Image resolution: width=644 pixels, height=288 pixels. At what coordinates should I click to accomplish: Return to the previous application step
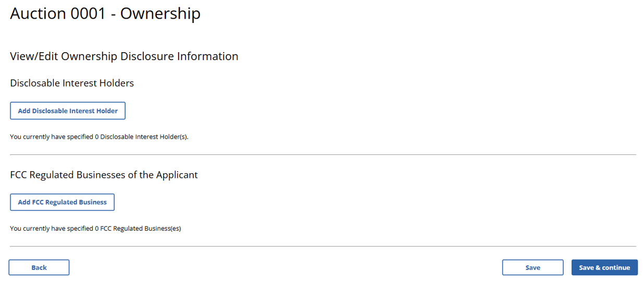coord(39,267)
